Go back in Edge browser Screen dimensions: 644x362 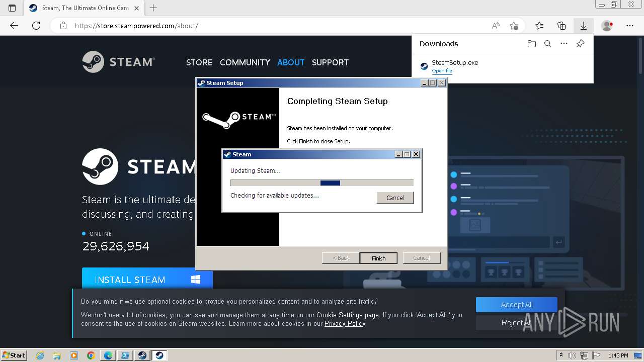coord(14,26)
